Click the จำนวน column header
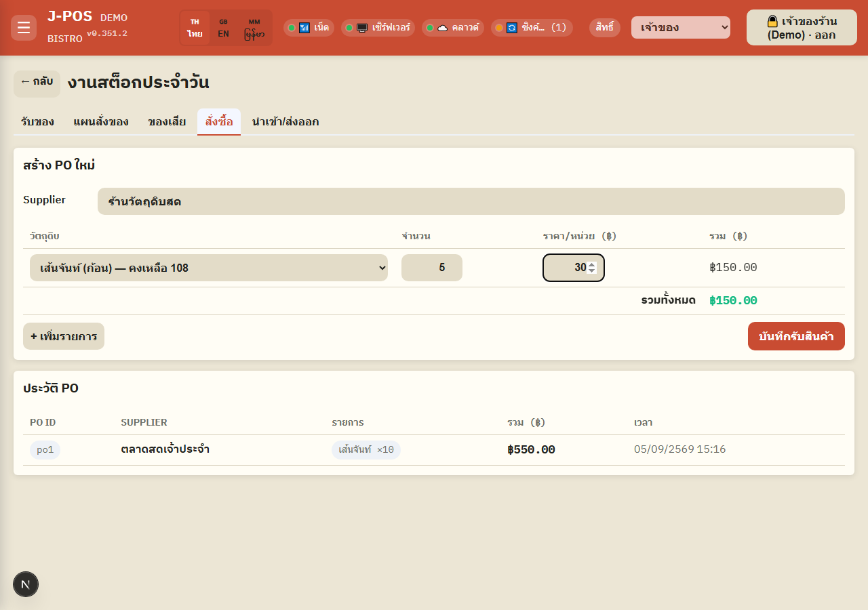This screenshot has width=868, height=610. [416, 236]
